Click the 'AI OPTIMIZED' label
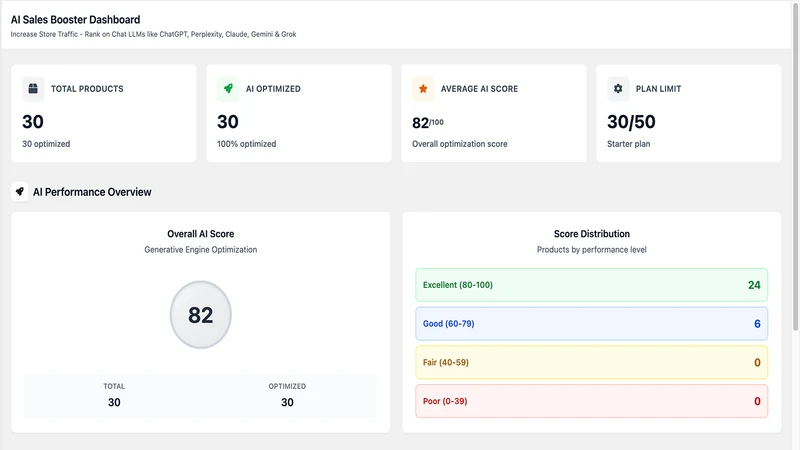 pyautogui.click(x=273, y=89)
